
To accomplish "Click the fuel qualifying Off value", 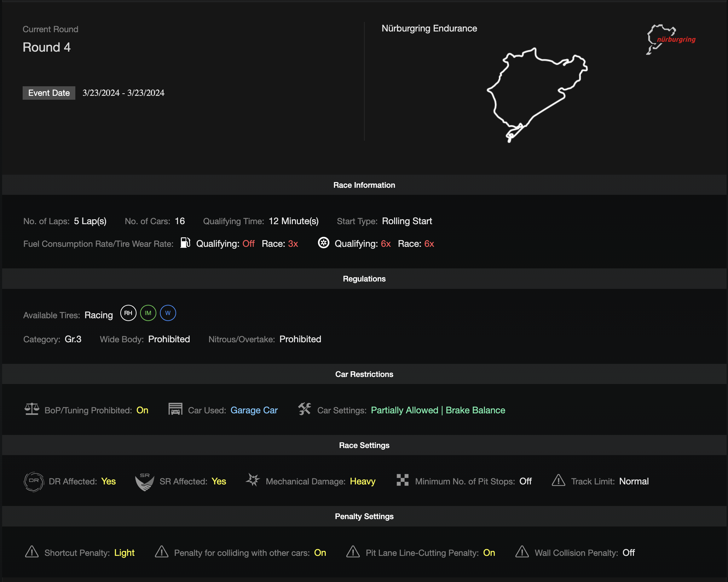I will (x=248, y=244).
